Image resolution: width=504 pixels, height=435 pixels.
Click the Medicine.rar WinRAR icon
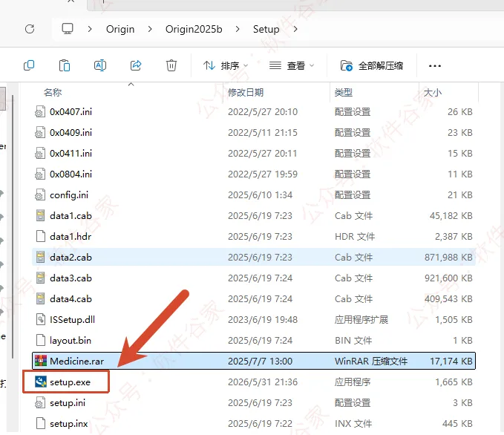(41, 361)
